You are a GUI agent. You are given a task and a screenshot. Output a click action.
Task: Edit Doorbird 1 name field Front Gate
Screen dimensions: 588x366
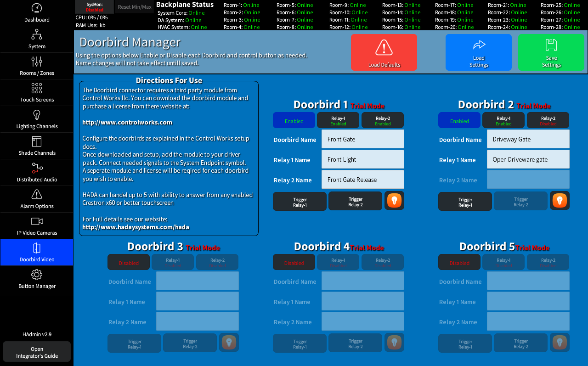point(363,139)
